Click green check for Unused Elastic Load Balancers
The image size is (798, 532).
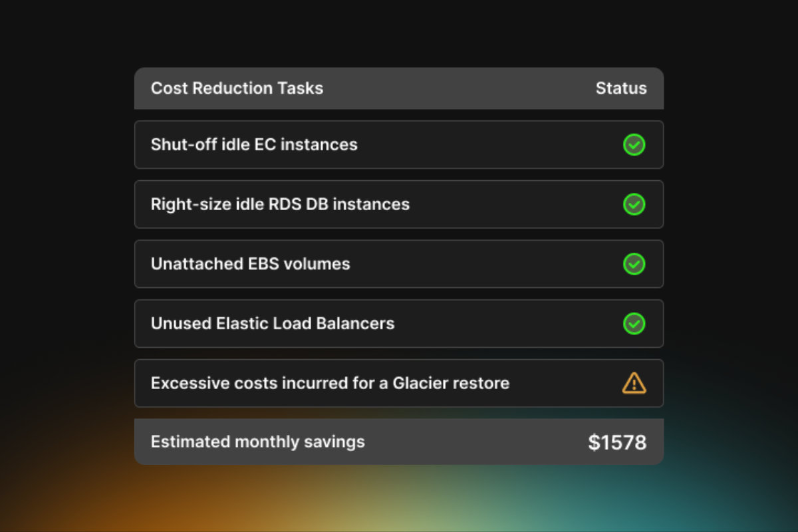click(x=634, y=324)
